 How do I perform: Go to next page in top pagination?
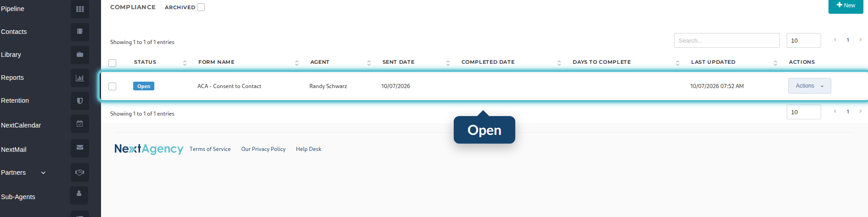point(861,40)
